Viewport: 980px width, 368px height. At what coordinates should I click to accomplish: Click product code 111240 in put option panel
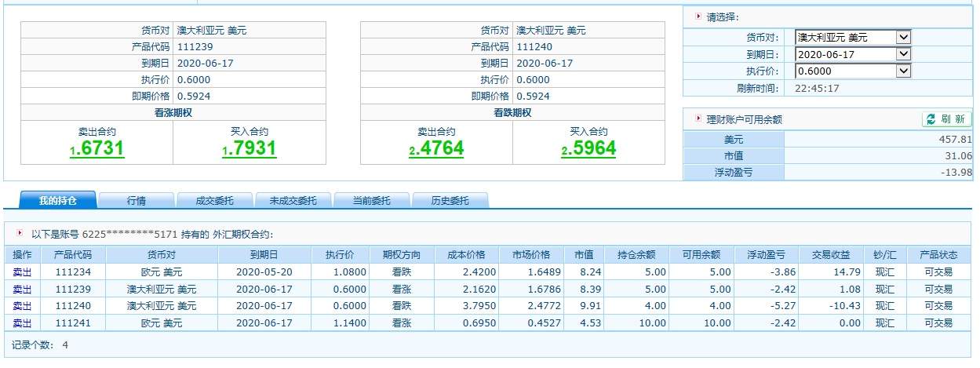pyautogui.click(x=535, y=47)
